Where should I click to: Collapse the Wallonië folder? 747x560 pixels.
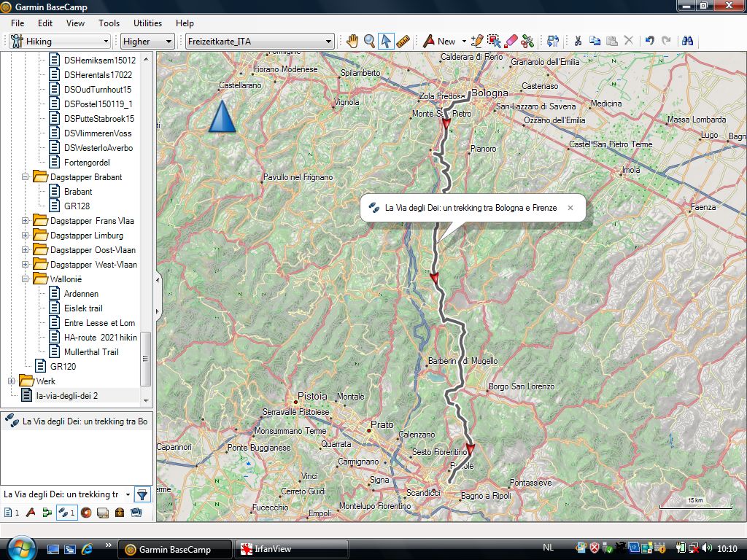pos(26,279)
